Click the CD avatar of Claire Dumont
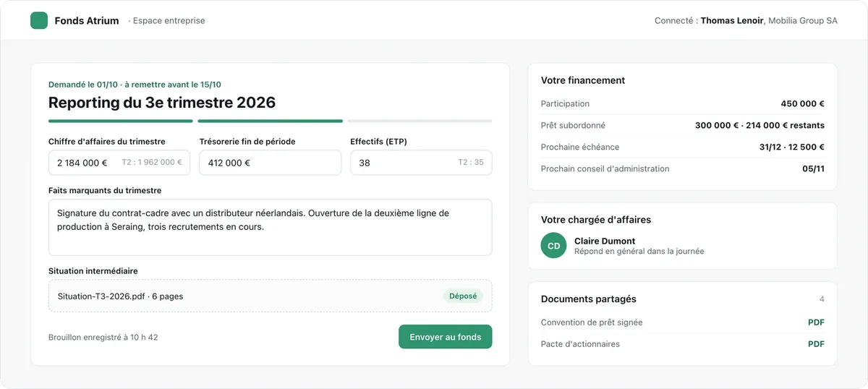Screen dimensions: 868x389 [x=553, y=246]
